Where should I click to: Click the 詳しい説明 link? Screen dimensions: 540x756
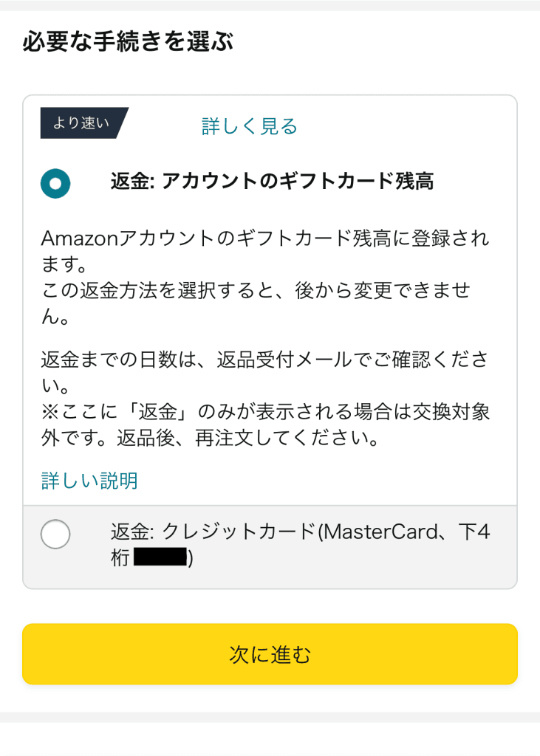point(89,481)
